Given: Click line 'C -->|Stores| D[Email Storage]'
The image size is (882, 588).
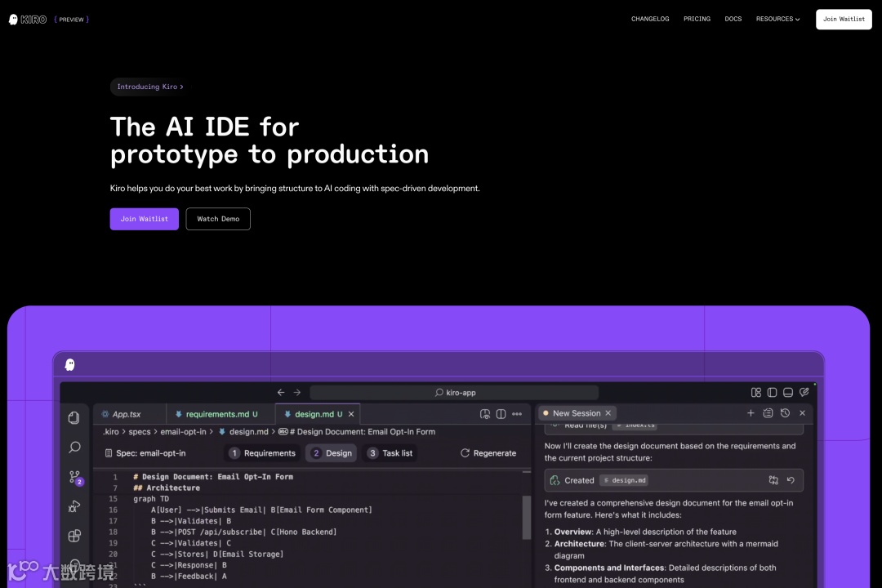Looking at the screenshot, I should [x=217, y=555].
